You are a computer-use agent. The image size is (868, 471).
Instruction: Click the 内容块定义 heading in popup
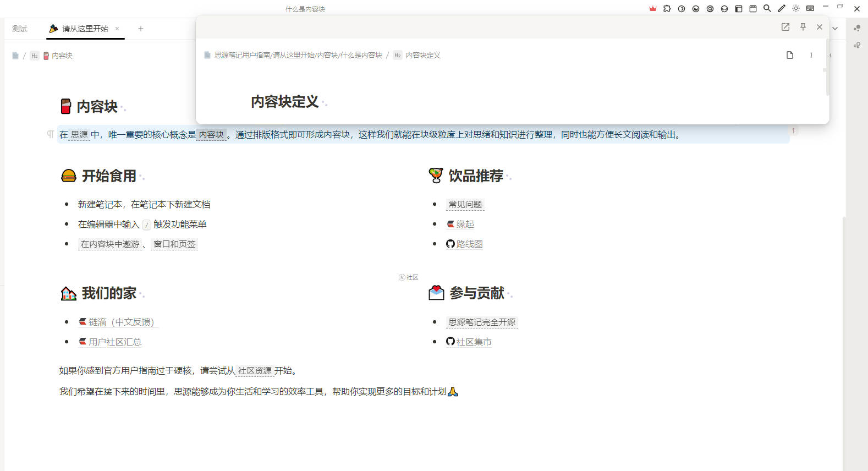[285, 102]
